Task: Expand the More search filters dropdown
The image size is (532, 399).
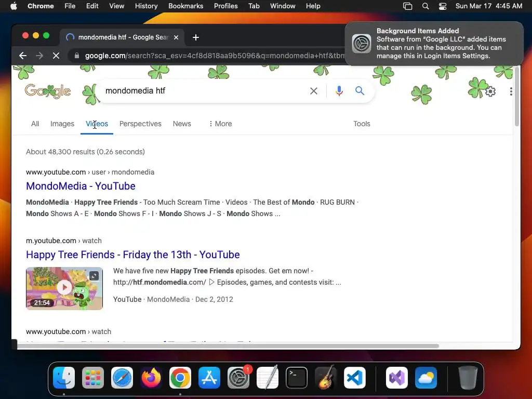Action: (x=220, y=124)
